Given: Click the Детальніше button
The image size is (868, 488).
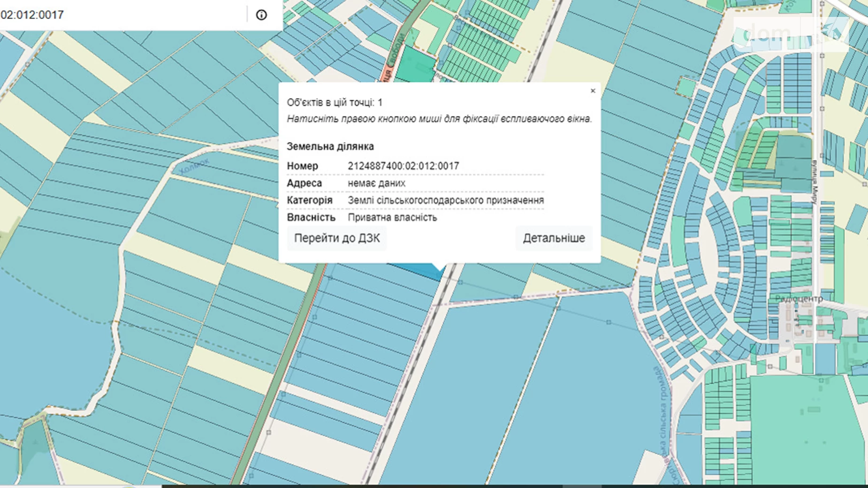Looking at the screenshot, I should [554, 238].
